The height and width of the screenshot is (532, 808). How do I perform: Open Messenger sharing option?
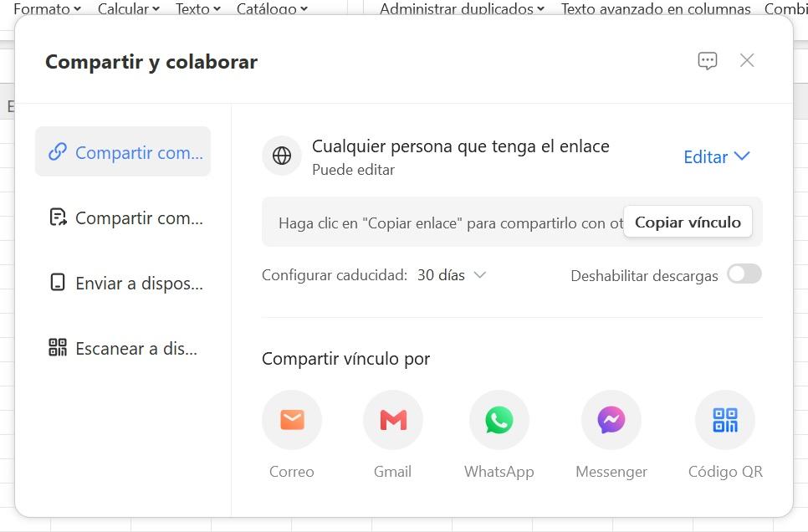pyautogui.click(x=611, y=420)
